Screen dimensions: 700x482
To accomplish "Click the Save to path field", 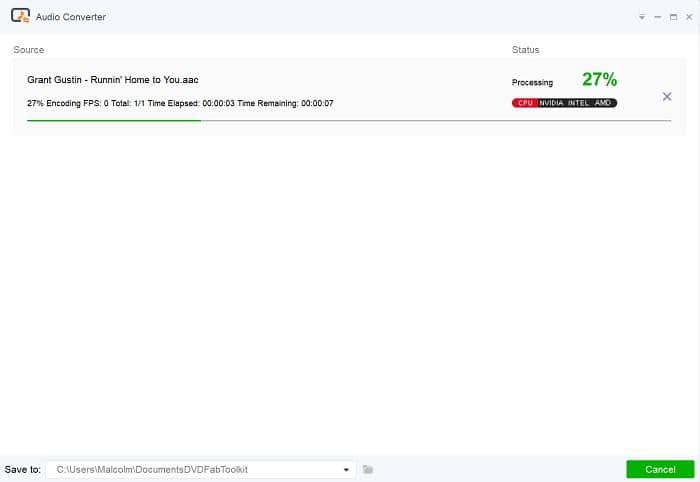I will click(x=200, y=470).
